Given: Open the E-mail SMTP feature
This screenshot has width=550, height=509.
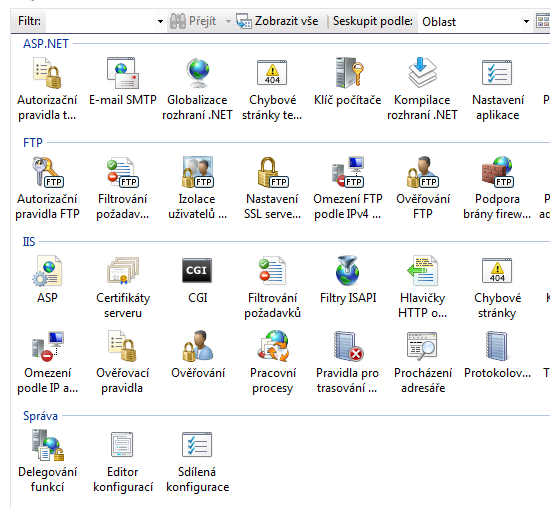Looking at the screenshot, I should [122, 82].
